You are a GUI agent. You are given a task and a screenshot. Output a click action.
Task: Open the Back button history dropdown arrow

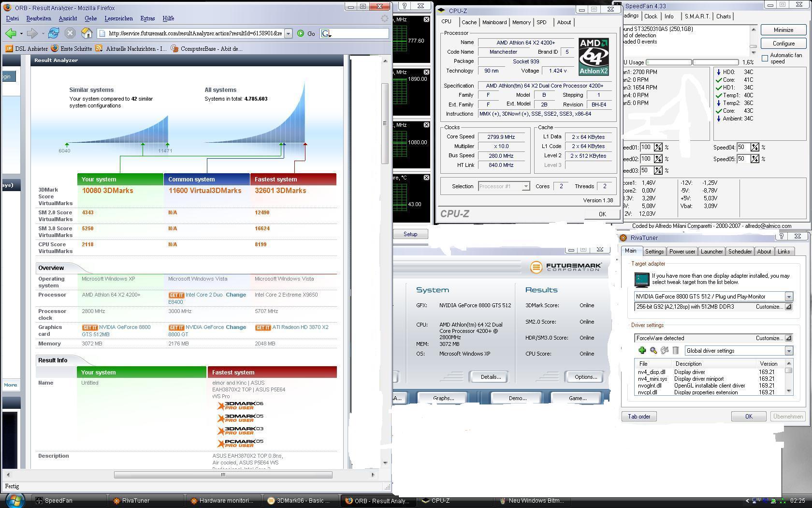click(x=21, y=33)
